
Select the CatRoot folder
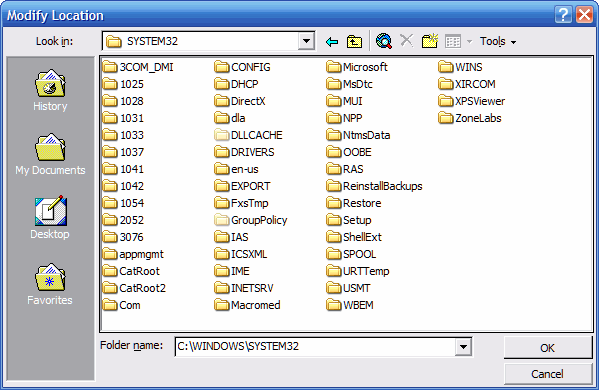tap(131, 271)
